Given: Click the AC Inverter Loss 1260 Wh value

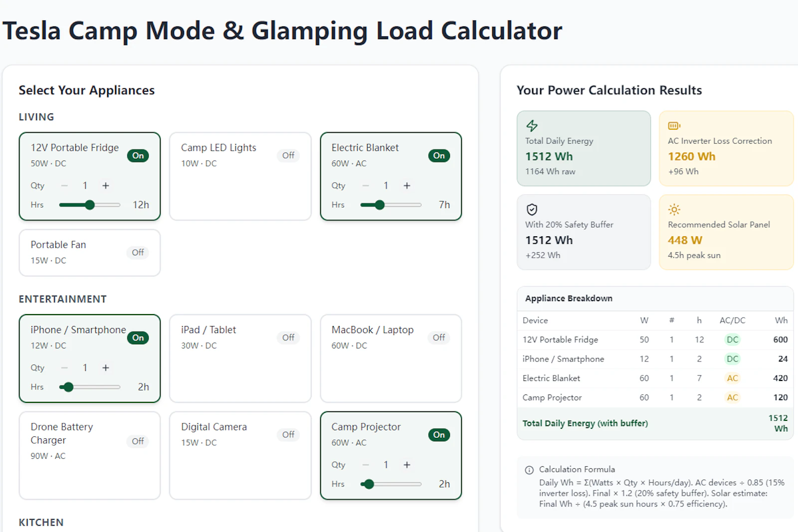Looking at the screenshot, I should (x=692, y=157).
